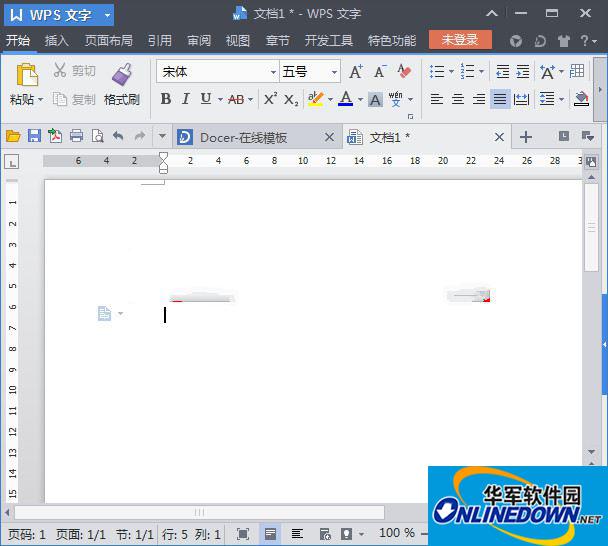Expand the font size dropdown (五号)

pos(334,72)
